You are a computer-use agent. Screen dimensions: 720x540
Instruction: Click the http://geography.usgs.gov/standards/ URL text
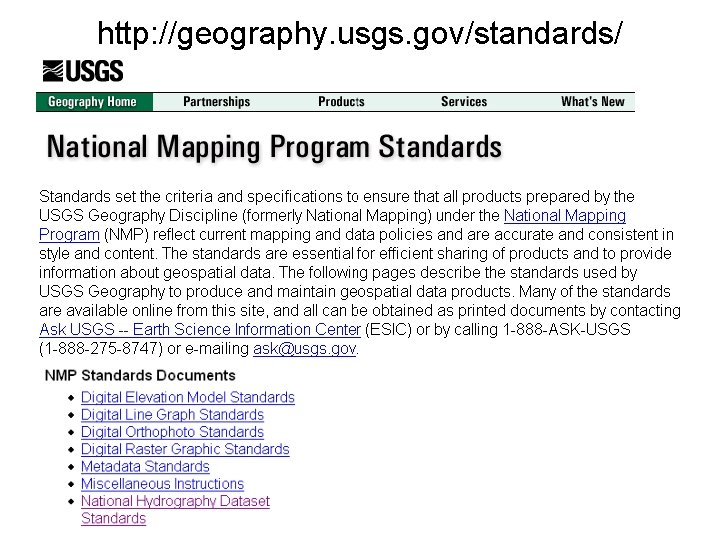point(360,33)
